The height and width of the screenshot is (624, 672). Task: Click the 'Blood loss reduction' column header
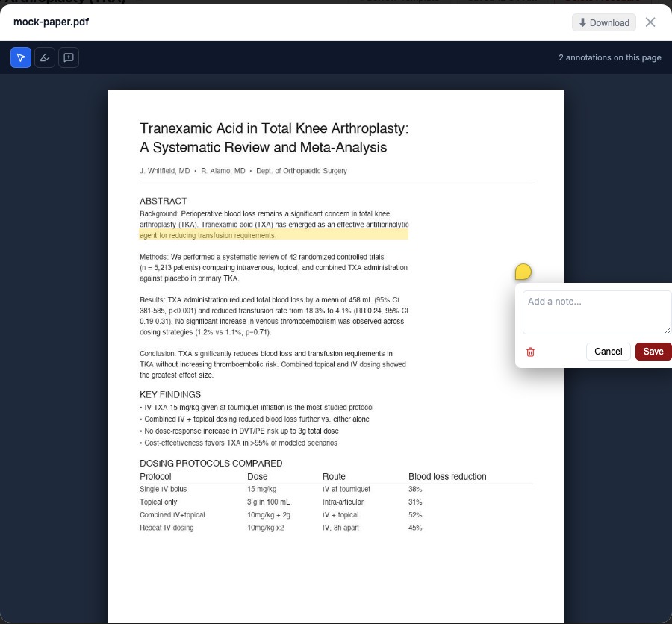[x=447, y=476]
